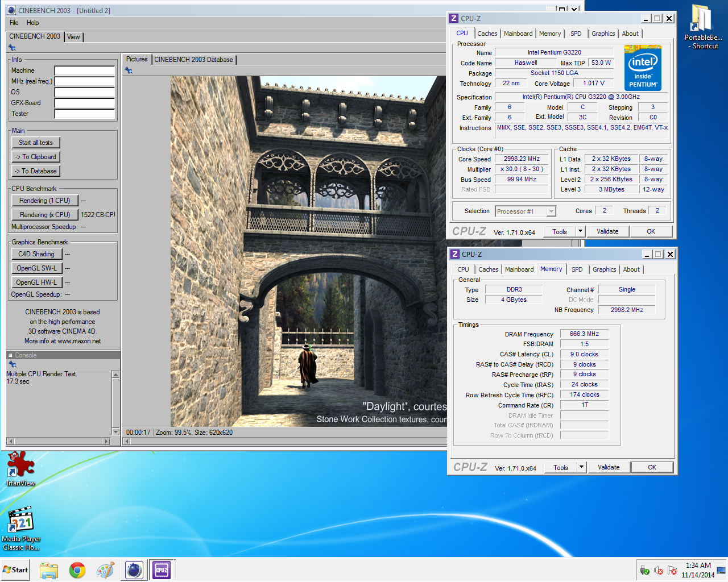The image size is (728, 582).
Task: Run Rendering (1 CPU) benchmark
Action: coord(45,201)
